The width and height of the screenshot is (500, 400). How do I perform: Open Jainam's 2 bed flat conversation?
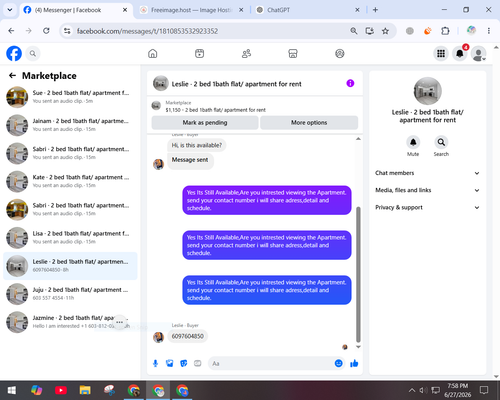tap(70, 125)
